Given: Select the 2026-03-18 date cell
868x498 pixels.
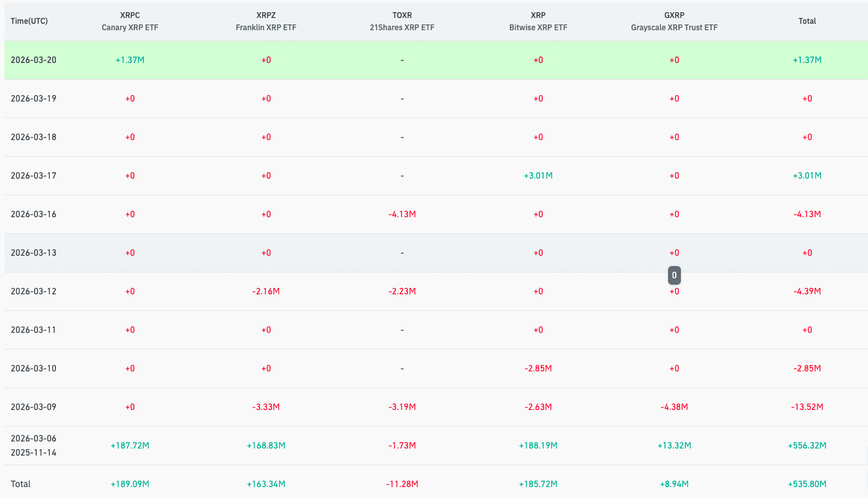Looking at the screenshot, I should tap(33, 137).
